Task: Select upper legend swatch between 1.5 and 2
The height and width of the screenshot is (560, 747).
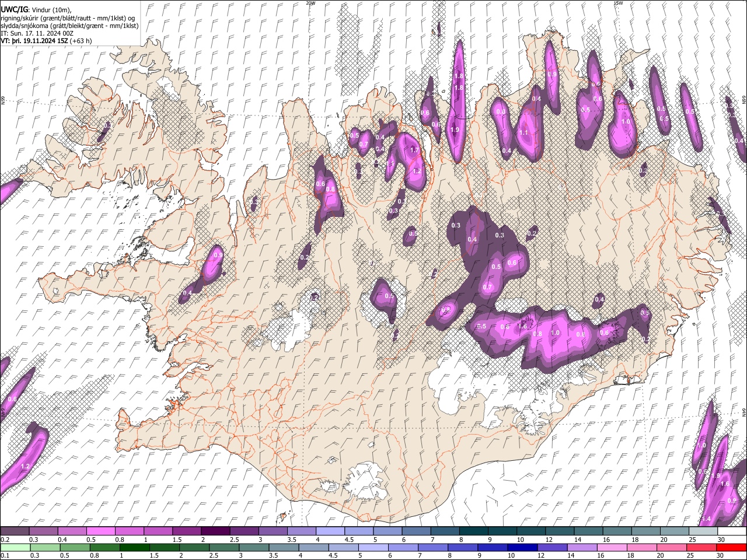Action: click(187, 531)
